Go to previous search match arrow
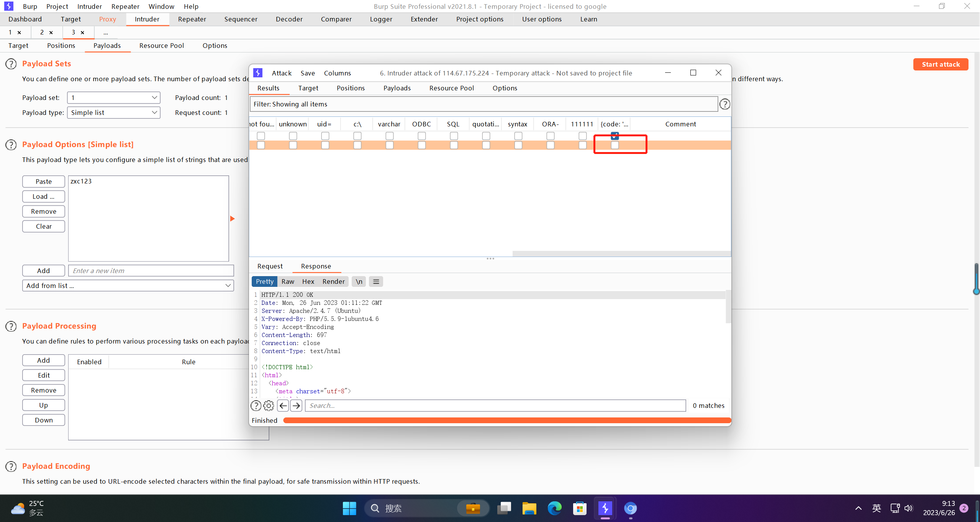980x522 pixels. 283,406
